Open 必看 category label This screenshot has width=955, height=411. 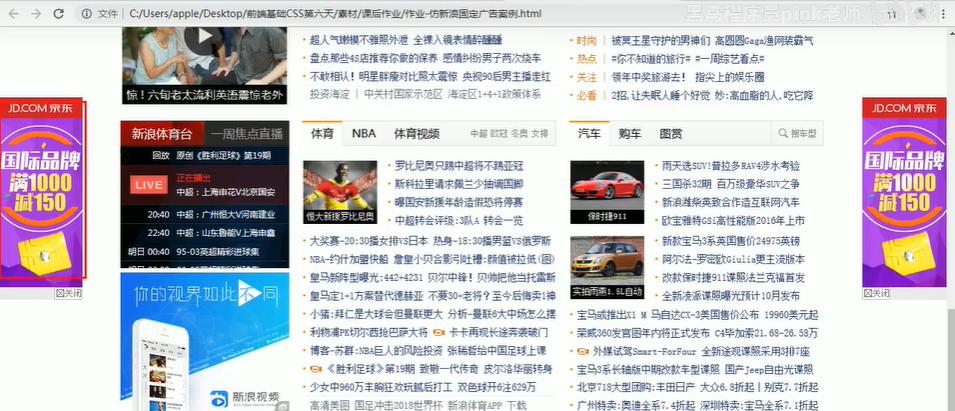pos(587,96)
